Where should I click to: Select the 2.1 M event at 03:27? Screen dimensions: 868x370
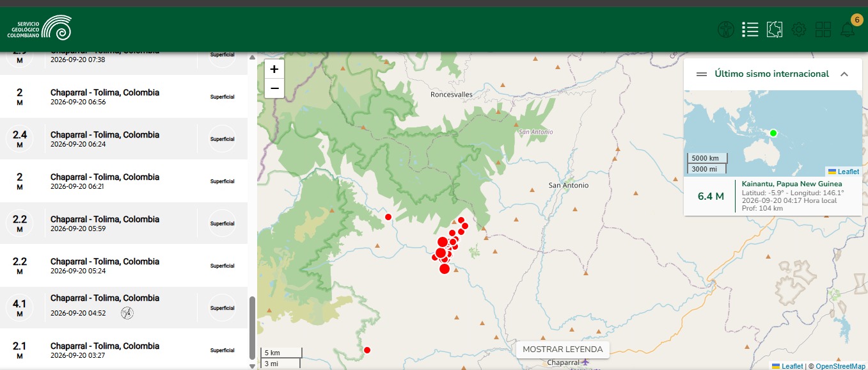(x=123, y=350)
